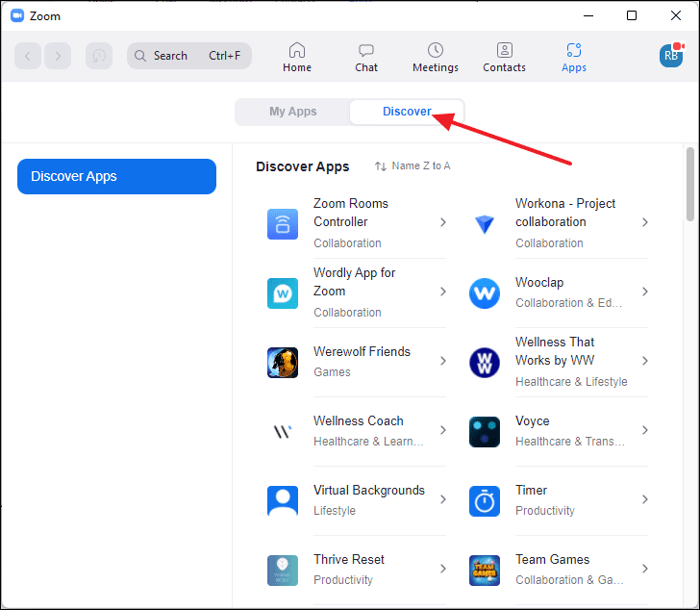This screenshot has height=610, width=700.
Task: Maximize the Zoom window
Action: pyautogui.click(x=632, y=15)
